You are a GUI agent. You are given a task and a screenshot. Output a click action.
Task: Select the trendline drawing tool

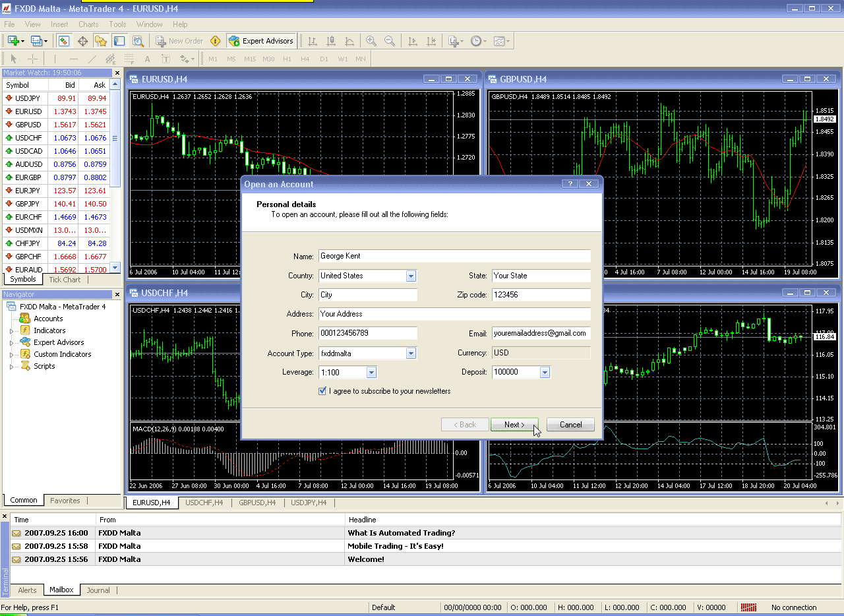(92, 59)
